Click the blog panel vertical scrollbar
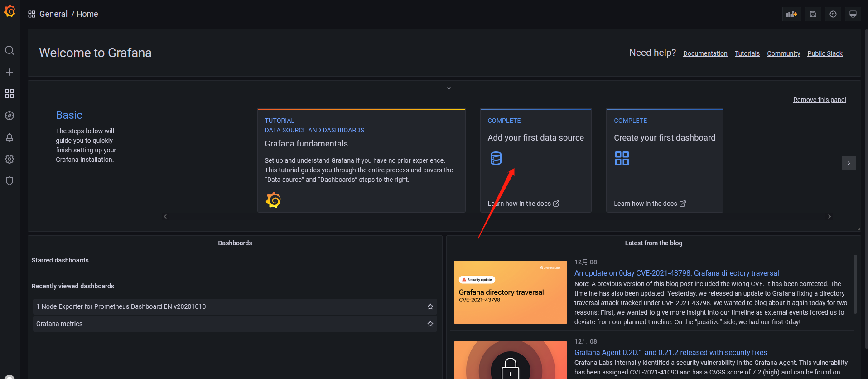Screen dimensions: 868x379 click(855, 284)
